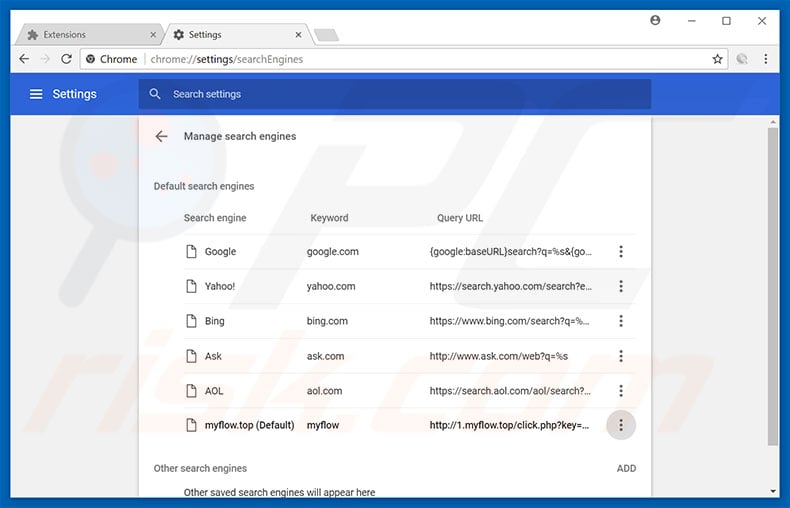Click the search.yahoo.com query URL

(511, 286)
